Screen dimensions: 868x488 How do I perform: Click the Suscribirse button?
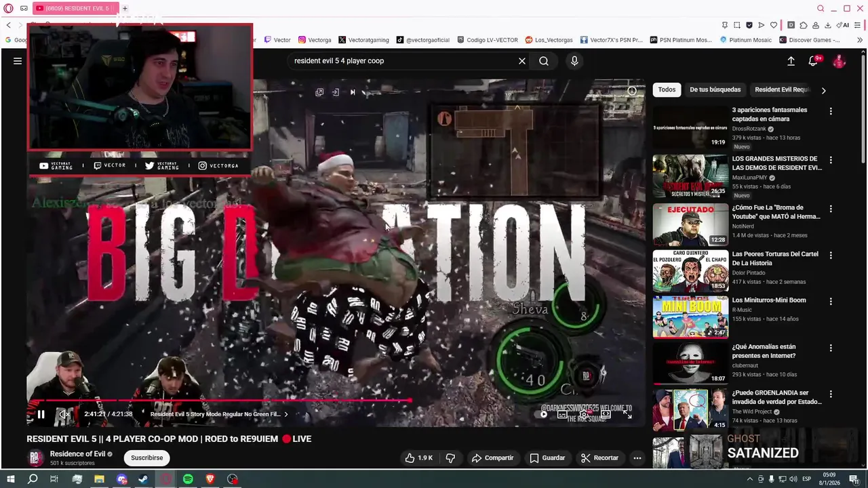(x=146, y=457)
